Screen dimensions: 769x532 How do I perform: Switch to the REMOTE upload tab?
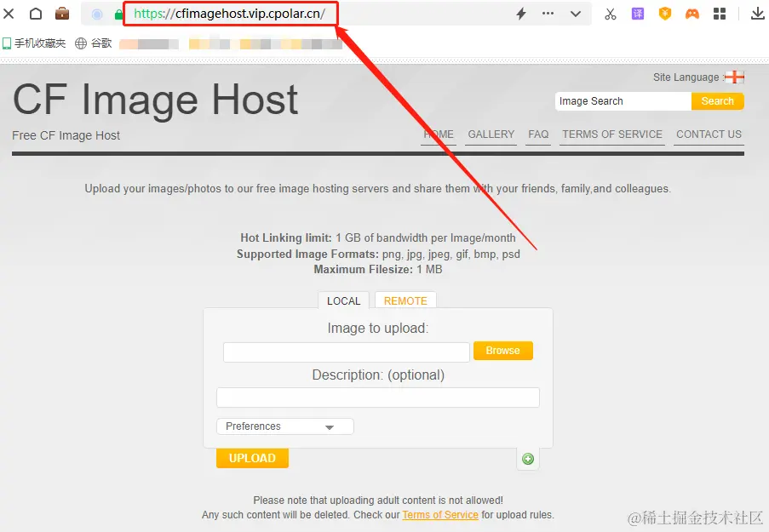tap(405, 300)
